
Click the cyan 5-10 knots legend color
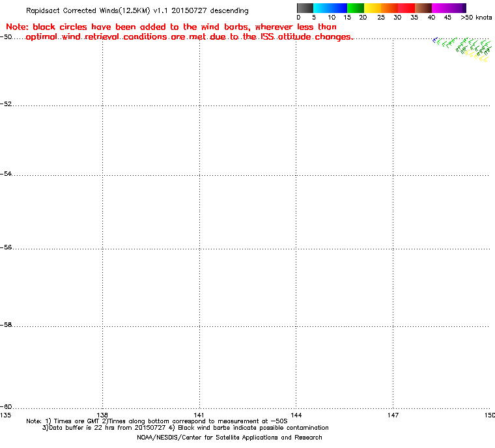tap(322, 8)
